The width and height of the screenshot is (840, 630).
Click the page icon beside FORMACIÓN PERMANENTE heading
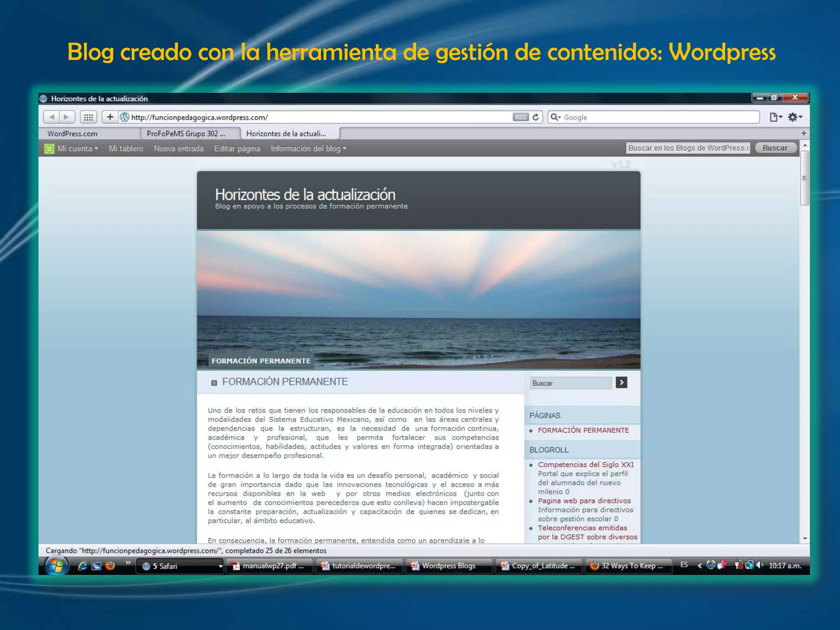(214, 383)
